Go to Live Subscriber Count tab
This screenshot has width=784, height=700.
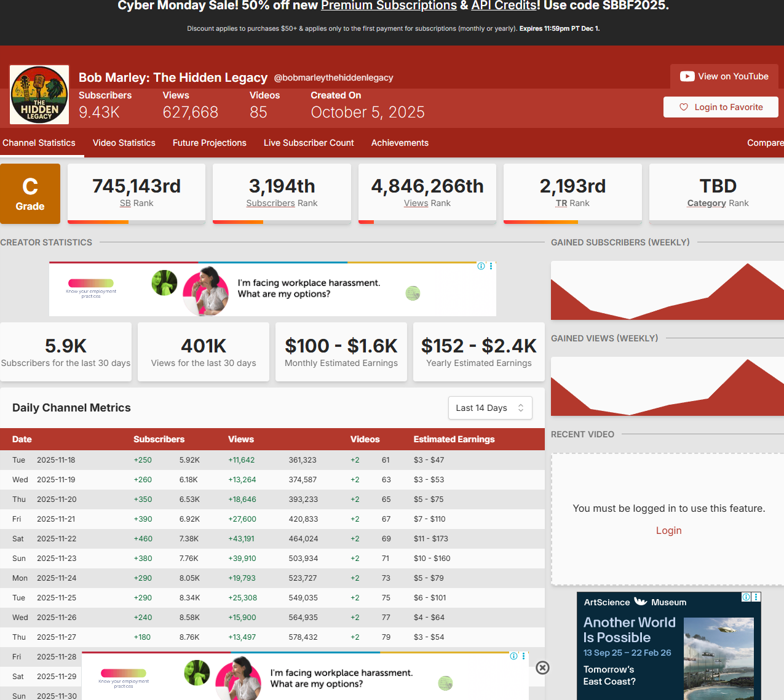click(309, 143)
